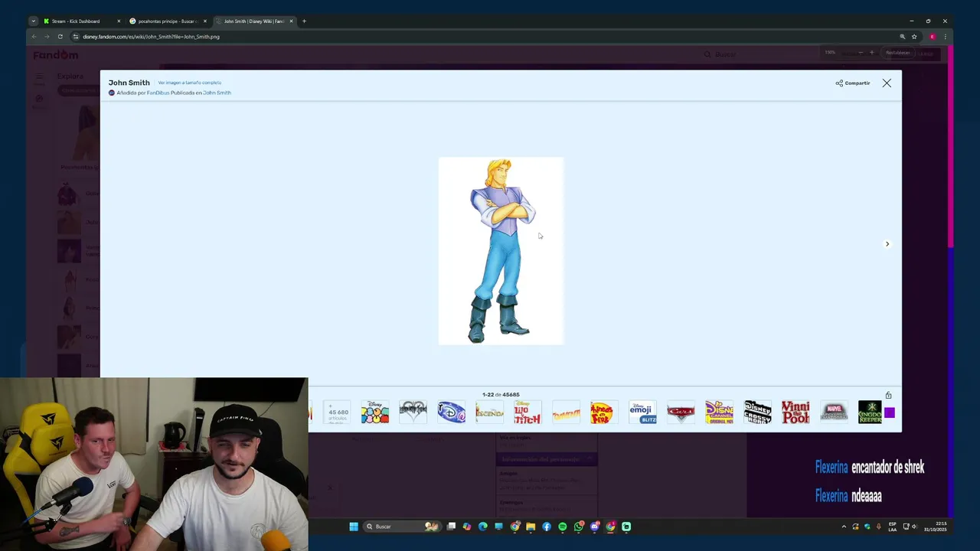Click the '45 680 artículos' more tile
The width and height of the screenshot is (980, 551).
[x=337, y=412]
